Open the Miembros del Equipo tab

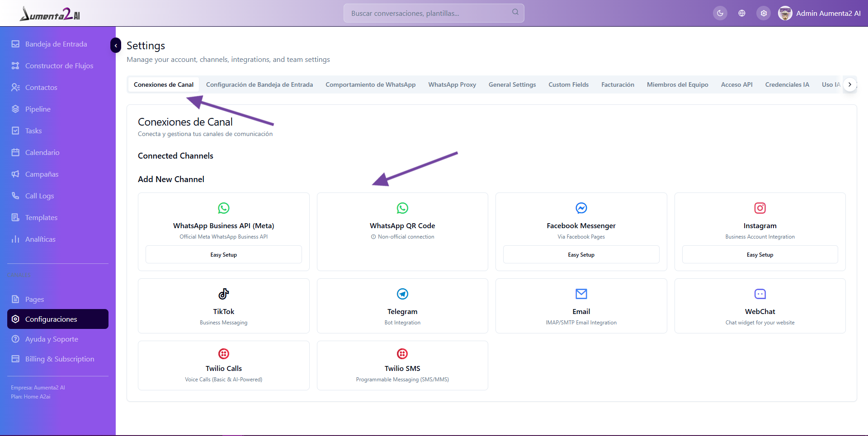tap(677, 84)
